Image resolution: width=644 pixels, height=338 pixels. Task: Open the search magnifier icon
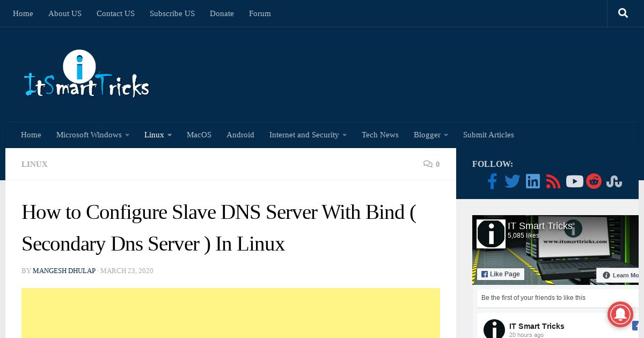(623, 13)
